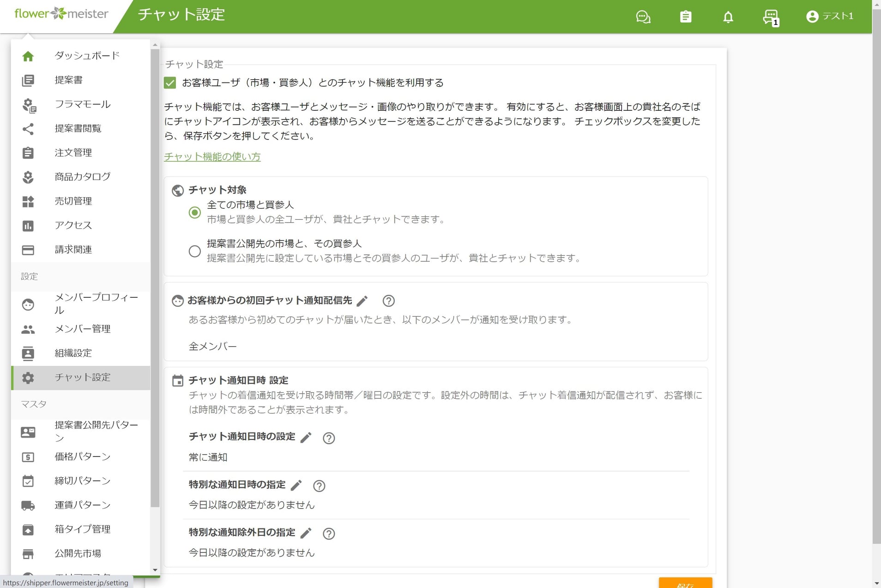Open the notifications bell icon

[x=728, y=17]
